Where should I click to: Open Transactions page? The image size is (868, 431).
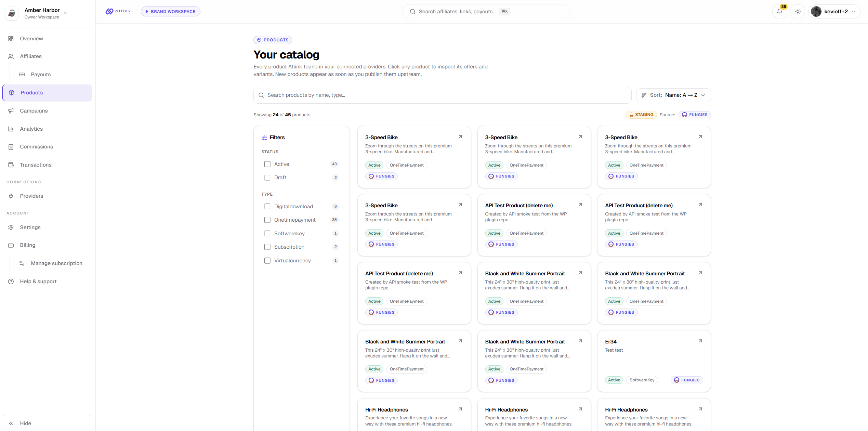pos(47,165)
